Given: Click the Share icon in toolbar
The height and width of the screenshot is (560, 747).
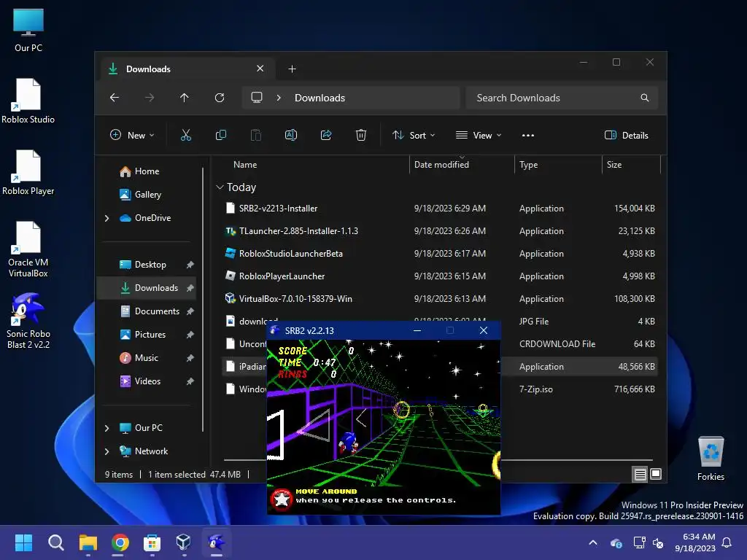Looking at the screenshot, I should coord(326,135).
